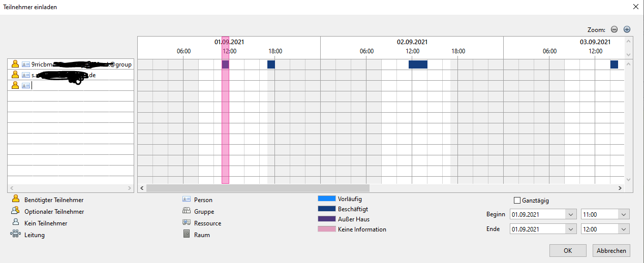This screenshot has height=263, width=644.
Task: Click the Raum legend icon
Action: tap(186, 235)
